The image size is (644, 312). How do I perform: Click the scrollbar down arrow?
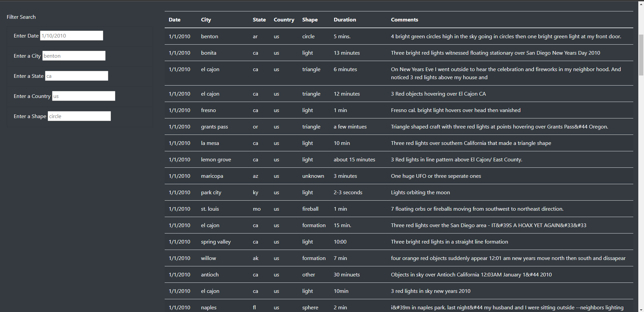641,309
